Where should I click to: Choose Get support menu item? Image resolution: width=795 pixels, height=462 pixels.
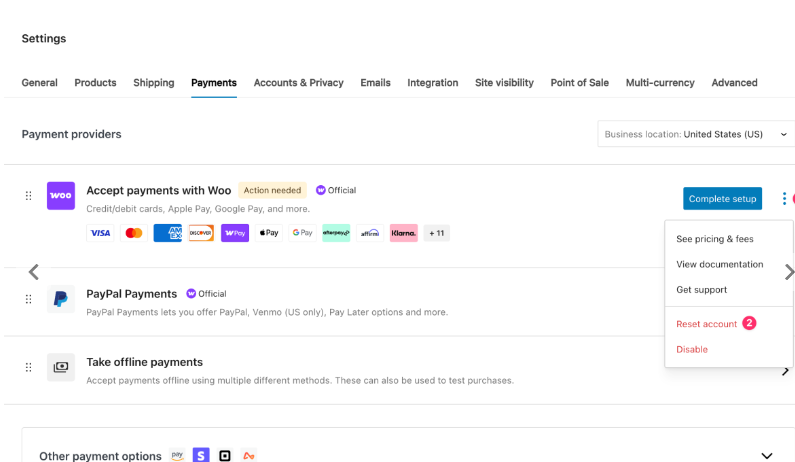point(702,290)
